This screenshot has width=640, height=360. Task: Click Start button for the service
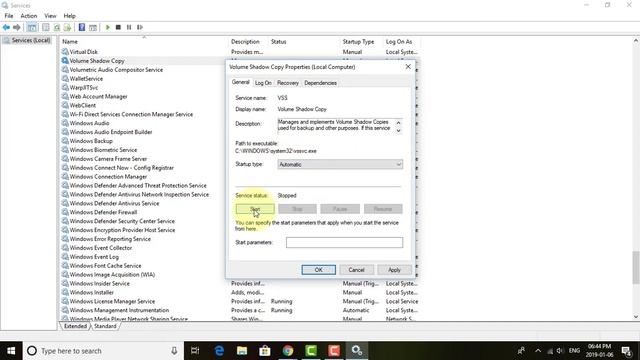click(255, 209)
